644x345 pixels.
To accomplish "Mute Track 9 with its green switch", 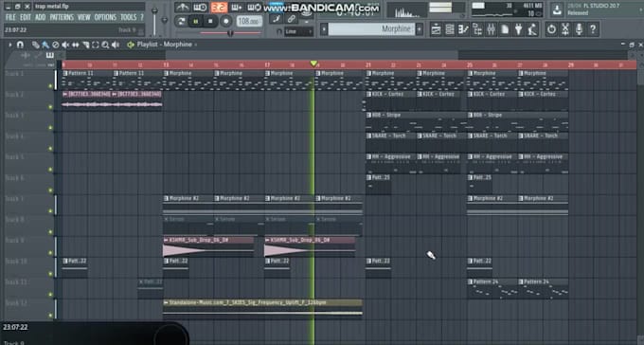I will [51, 253].
